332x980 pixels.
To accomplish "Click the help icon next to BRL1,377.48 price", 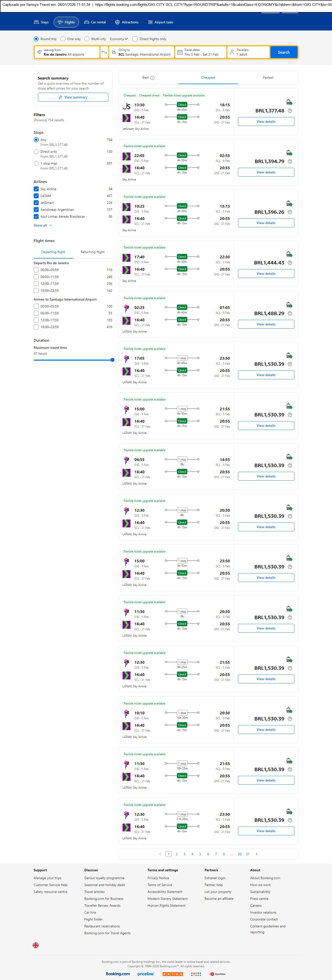I will point(290,111).
